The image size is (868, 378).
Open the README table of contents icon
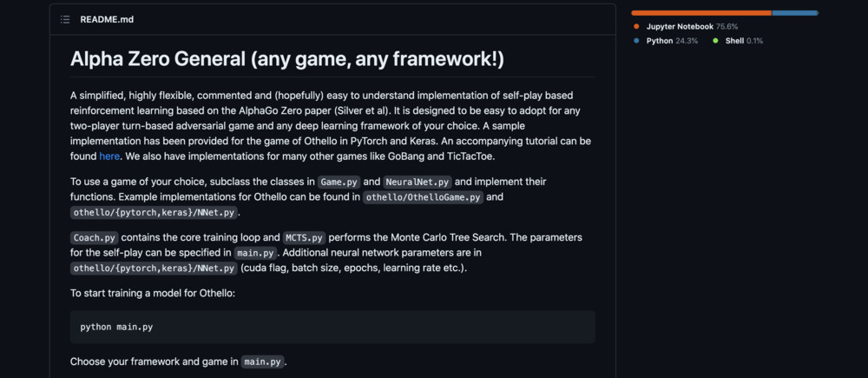pos(65,19)
